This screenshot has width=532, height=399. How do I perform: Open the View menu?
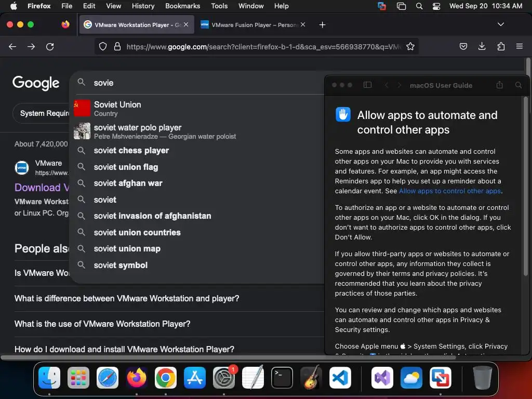coord(113,6)
